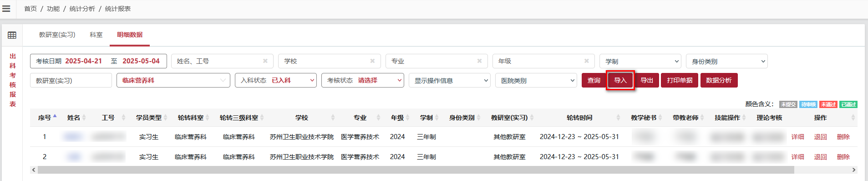868x181 pixels.
Task: Clear the 姓名、工号 field with its X icon
Action: [265, 61]
